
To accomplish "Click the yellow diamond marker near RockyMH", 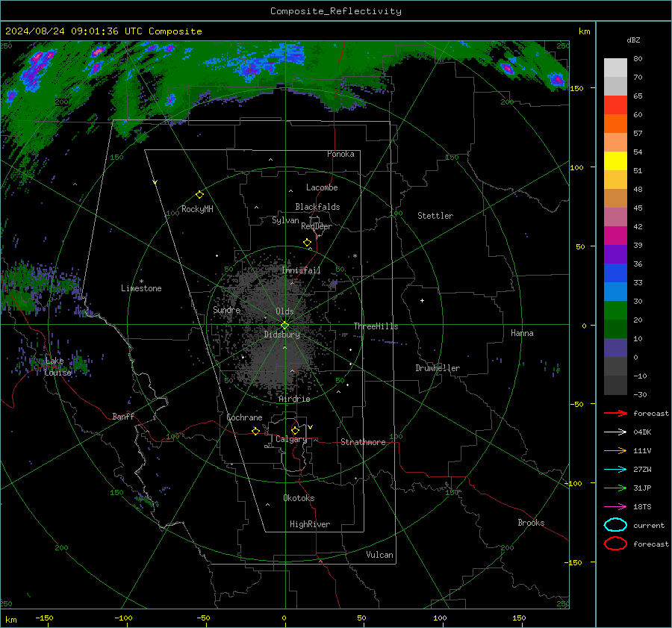I will click(199, 195).
